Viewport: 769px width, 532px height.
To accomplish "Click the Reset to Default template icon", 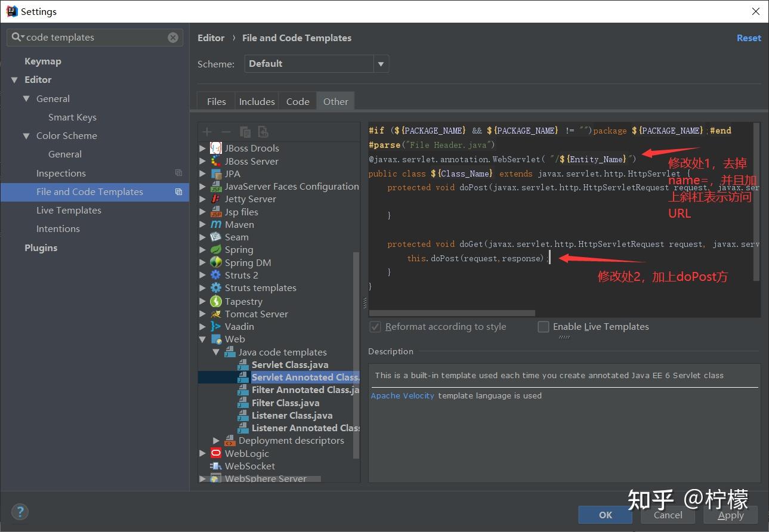I will coord(263,132).
